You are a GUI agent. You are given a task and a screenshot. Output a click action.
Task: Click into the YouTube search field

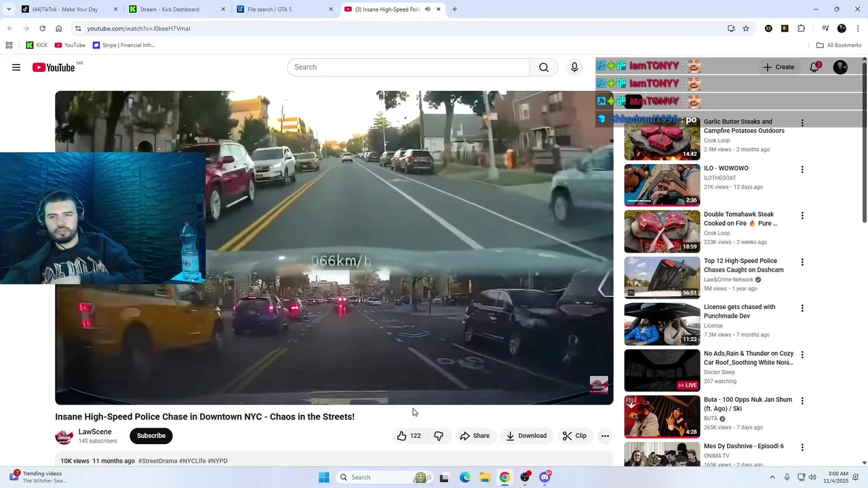click(408, 67)
